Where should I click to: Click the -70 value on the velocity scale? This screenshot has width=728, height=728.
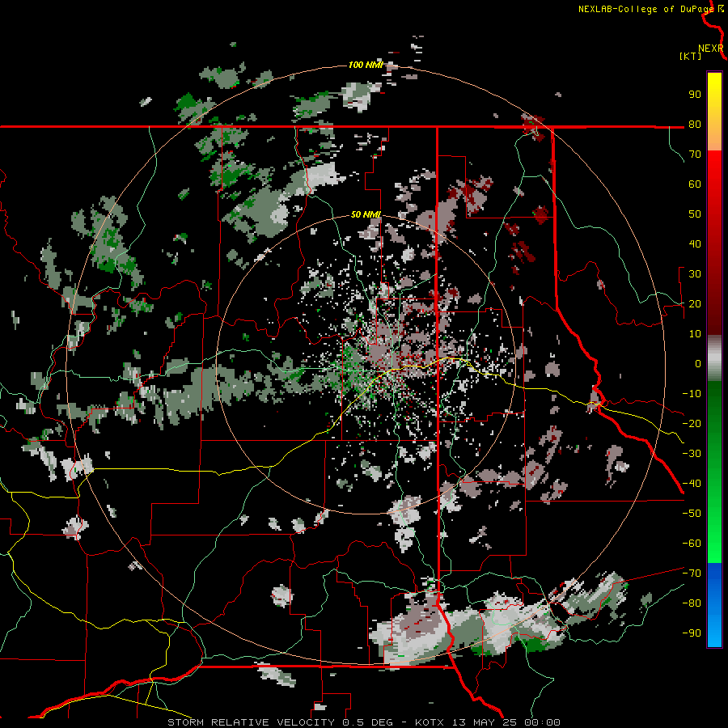(692, 574)
